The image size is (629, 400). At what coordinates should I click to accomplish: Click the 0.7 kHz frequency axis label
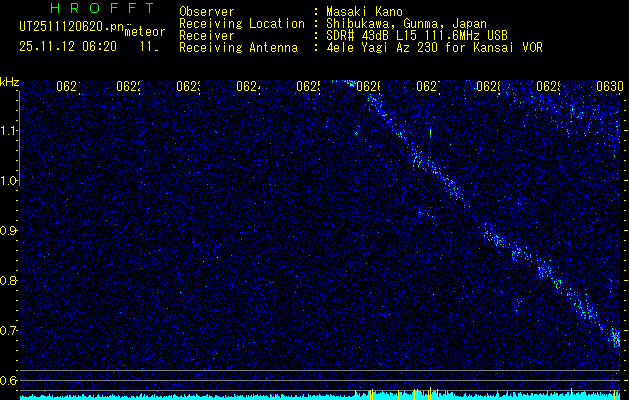[x=9, y=331]
